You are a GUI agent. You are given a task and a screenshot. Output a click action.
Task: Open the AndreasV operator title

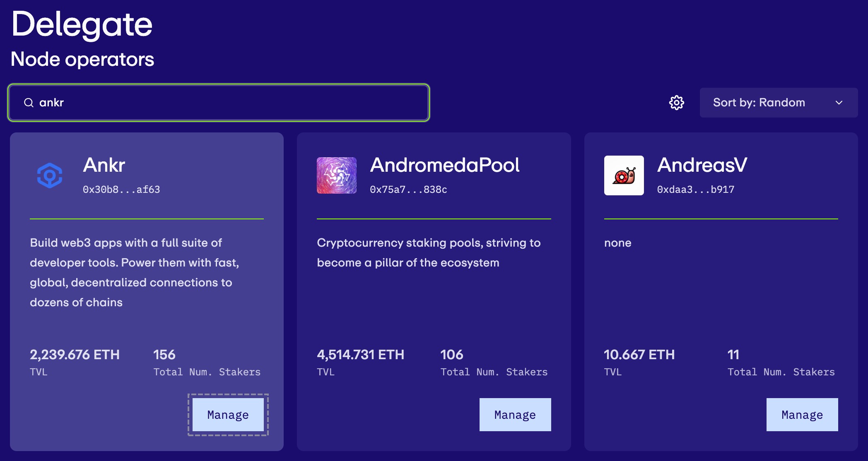point(702,165)
